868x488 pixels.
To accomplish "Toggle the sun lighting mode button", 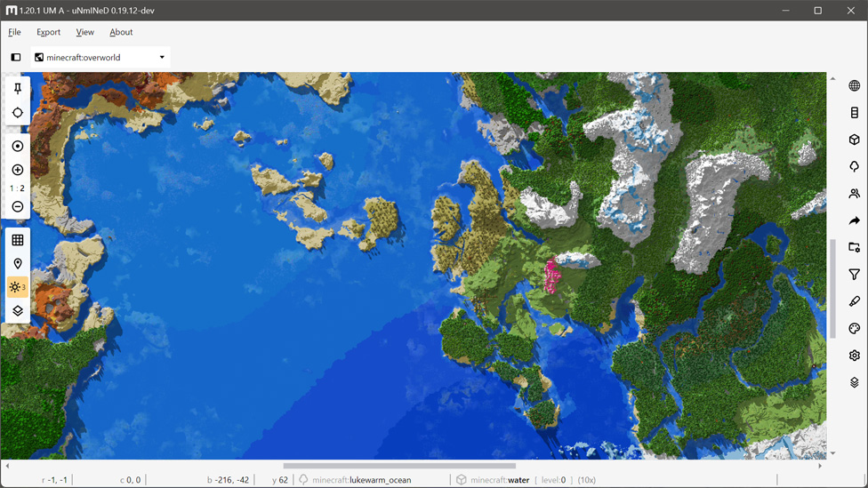I will coord(18,287).
